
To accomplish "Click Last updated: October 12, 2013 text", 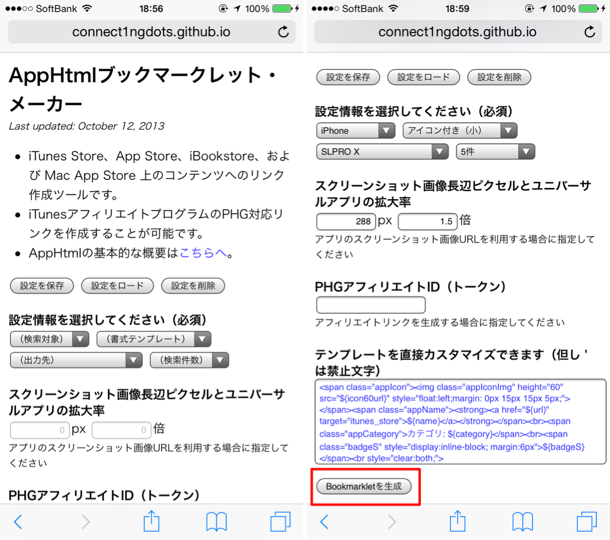I will (87, 126).
